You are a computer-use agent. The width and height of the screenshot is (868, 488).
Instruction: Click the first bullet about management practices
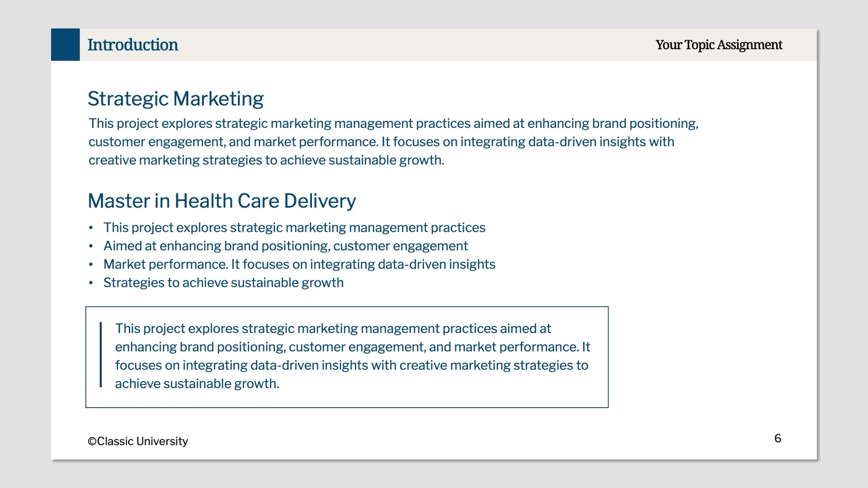[x=294, y=228]
